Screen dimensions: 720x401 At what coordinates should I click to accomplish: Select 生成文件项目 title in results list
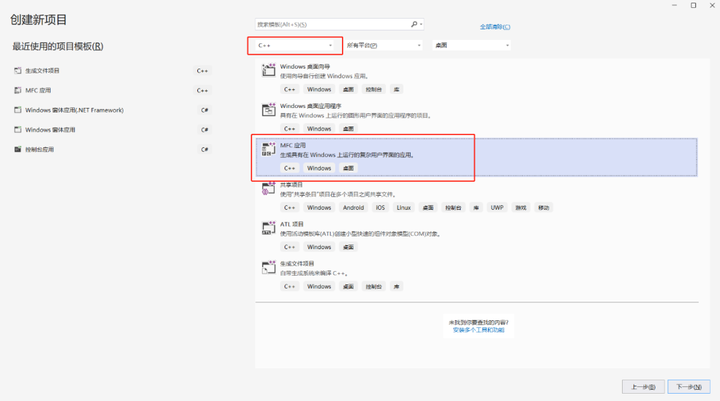tap(297, 264)
